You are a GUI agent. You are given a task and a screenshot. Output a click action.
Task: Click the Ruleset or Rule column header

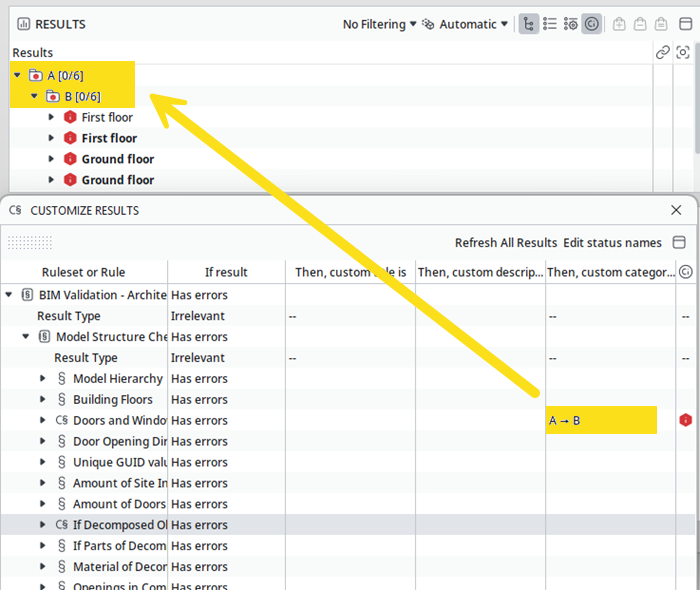click(x=83, y=272)
